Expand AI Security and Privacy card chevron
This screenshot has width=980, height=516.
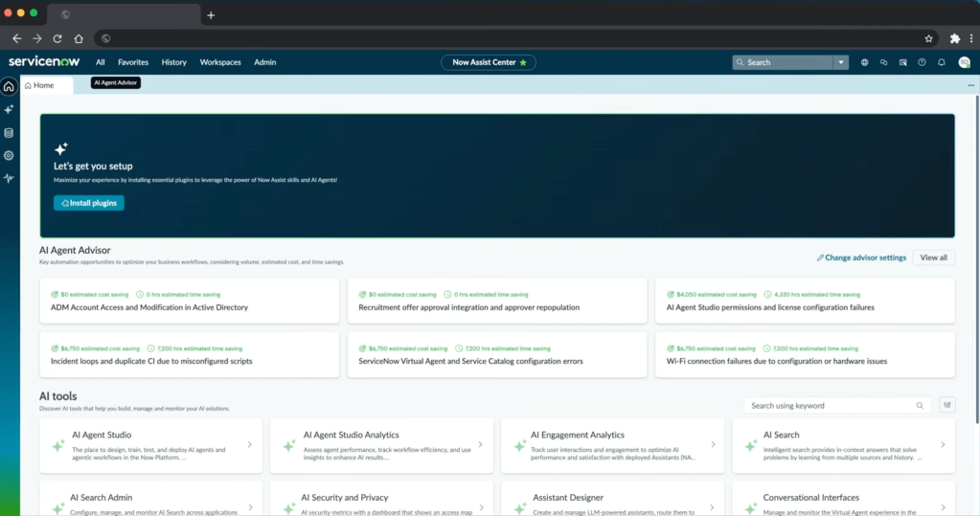tap(481, 507)
